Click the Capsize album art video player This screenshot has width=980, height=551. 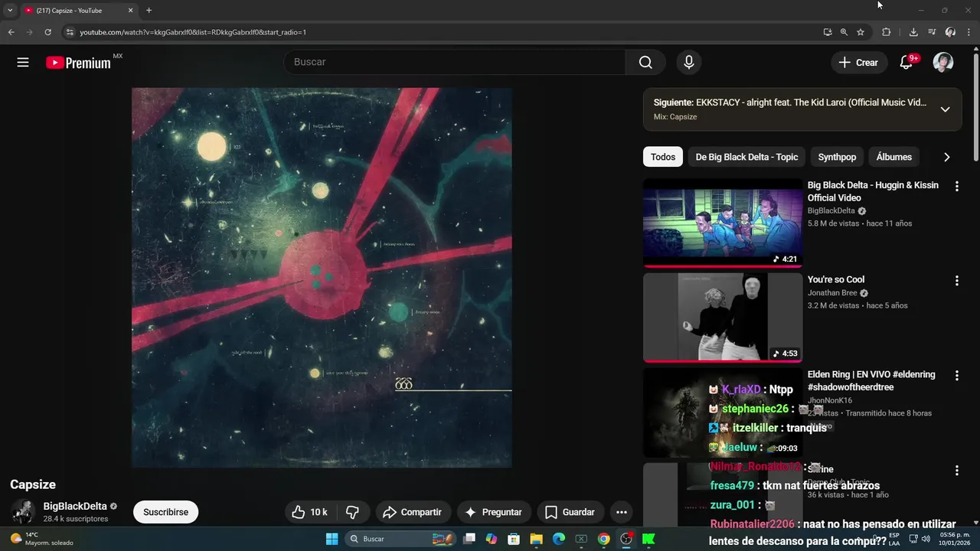(322, 277)
